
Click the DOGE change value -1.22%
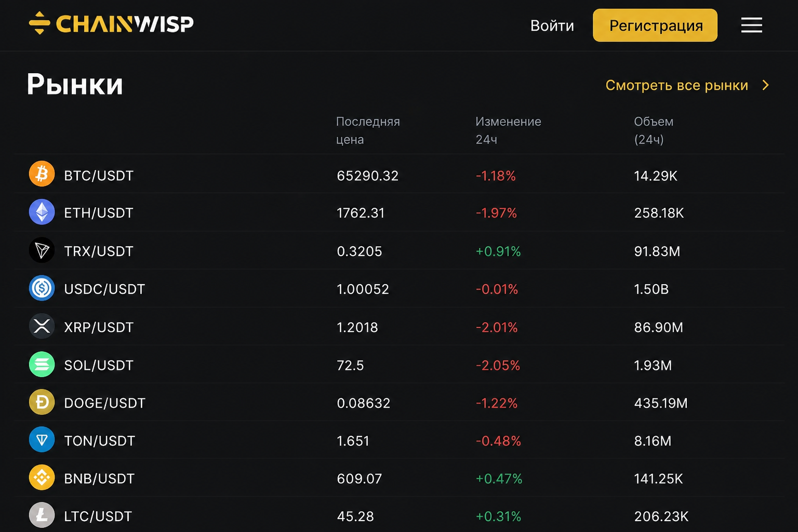pyautogui.click(x=497, y=403)
